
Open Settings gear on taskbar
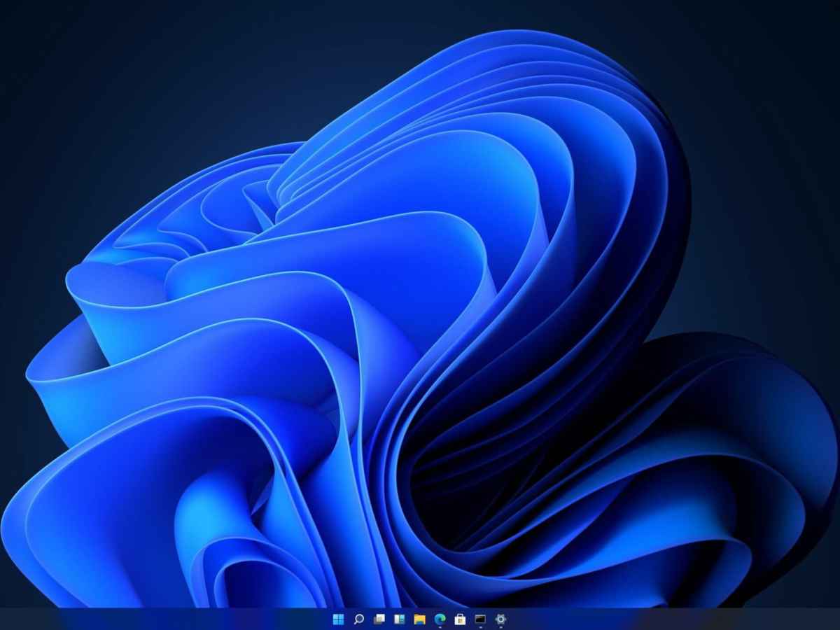click(500, 619)
